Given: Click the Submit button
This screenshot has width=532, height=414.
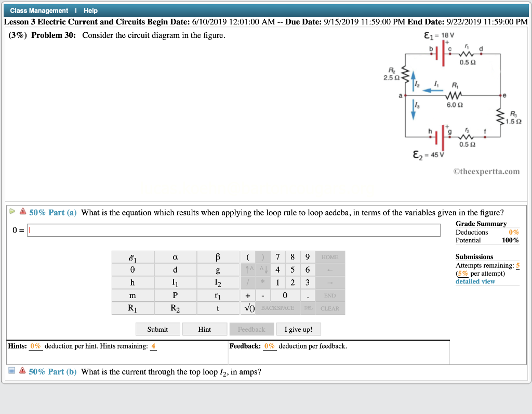Looking at the screenshot, I should click(157, 329).
